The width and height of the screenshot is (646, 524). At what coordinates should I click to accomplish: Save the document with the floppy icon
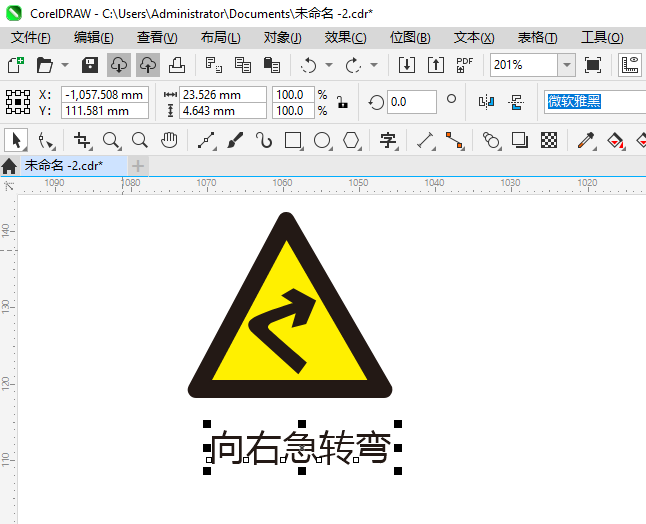(x=90, y=65)
